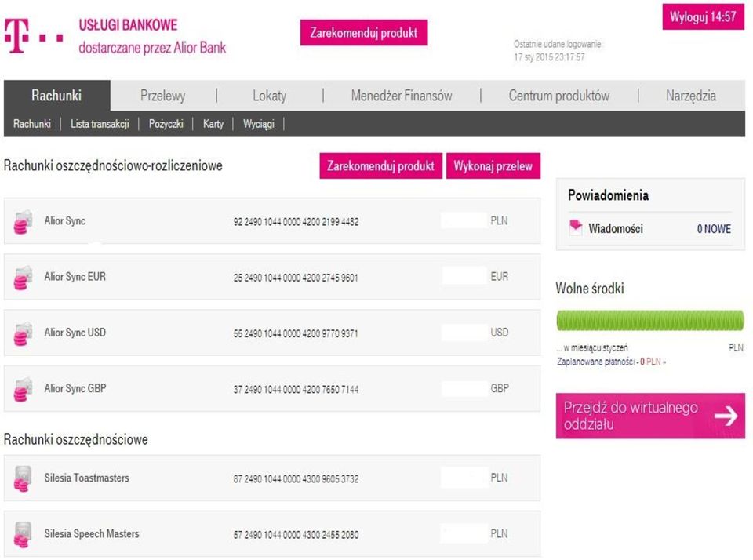This screenshot has width=753, height=560.
Task: Open Lista transakcji submenu item
Action: 100,124
